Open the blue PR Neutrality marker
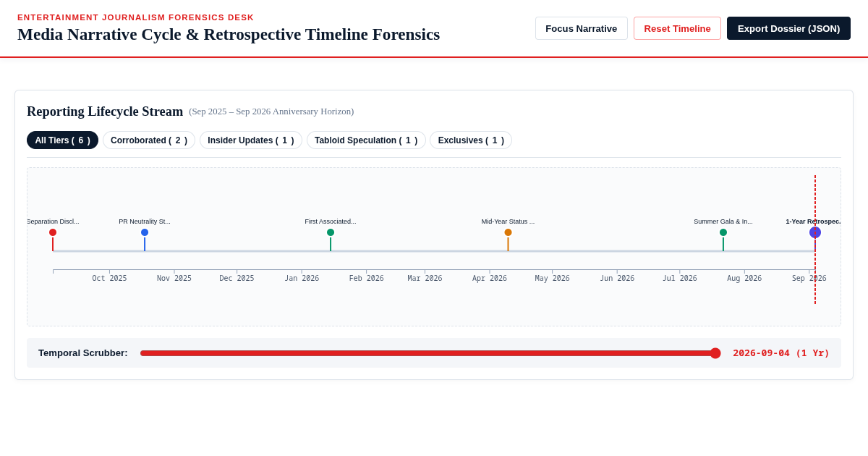The height and width of the screenshot is (456, 868). (x=145, y=232)
